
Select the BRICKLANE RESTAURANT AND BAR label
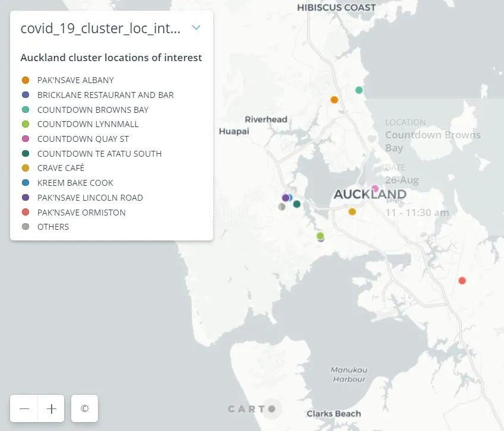pyautogui.click(x=106, y=95)
